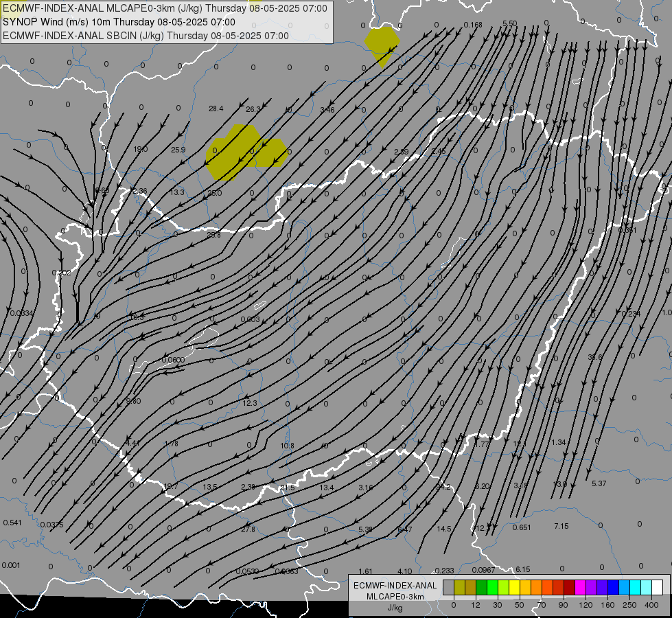Pick the white swatch at legend end
This screenshot has height=618, width=672.
[x=657, y=588]
